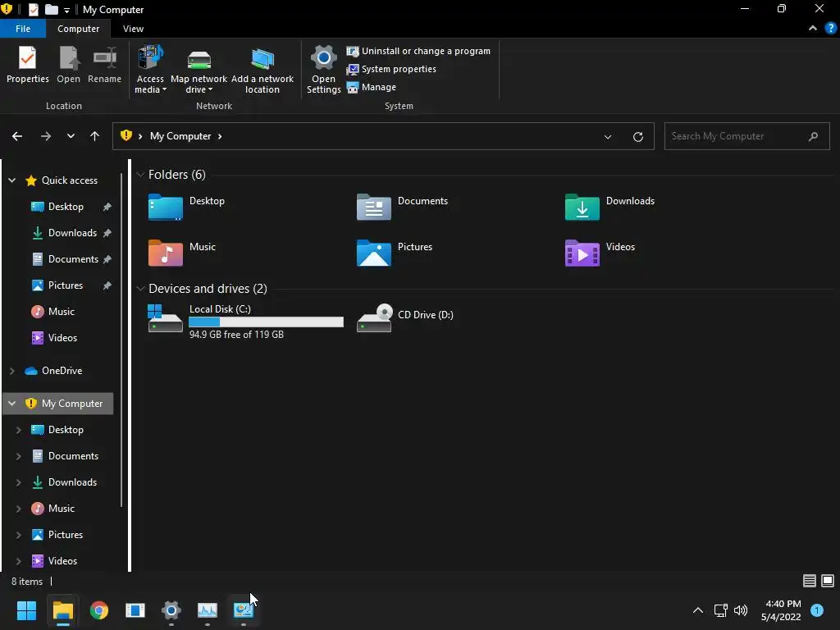Viewport: 840px width, 630px height.
Task: Click Open Settings gear icon
Action: coord(323,70)
